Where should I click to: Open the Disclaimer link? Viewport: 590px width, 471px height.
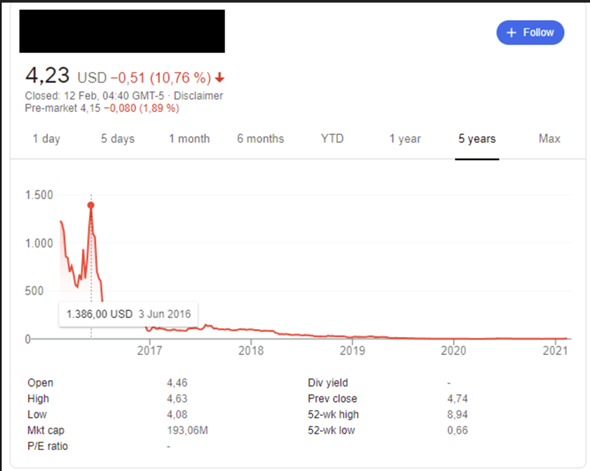198,96
